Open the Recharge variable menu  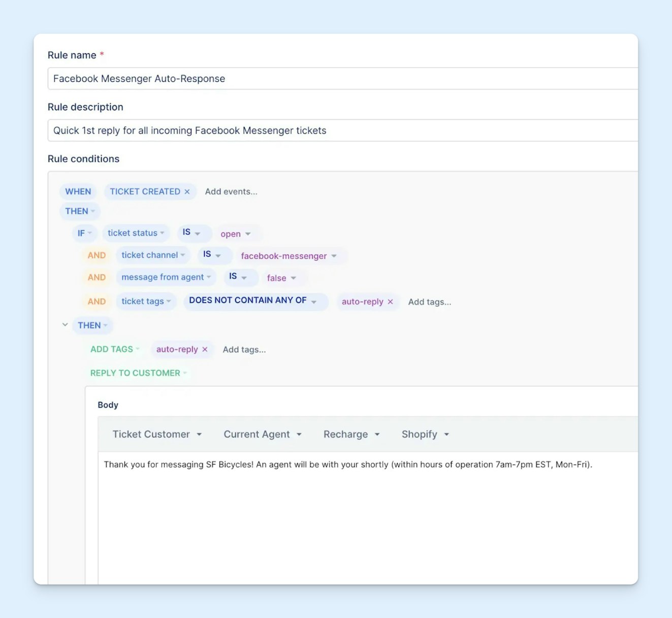pyautogui.click(x=351, y=434)
